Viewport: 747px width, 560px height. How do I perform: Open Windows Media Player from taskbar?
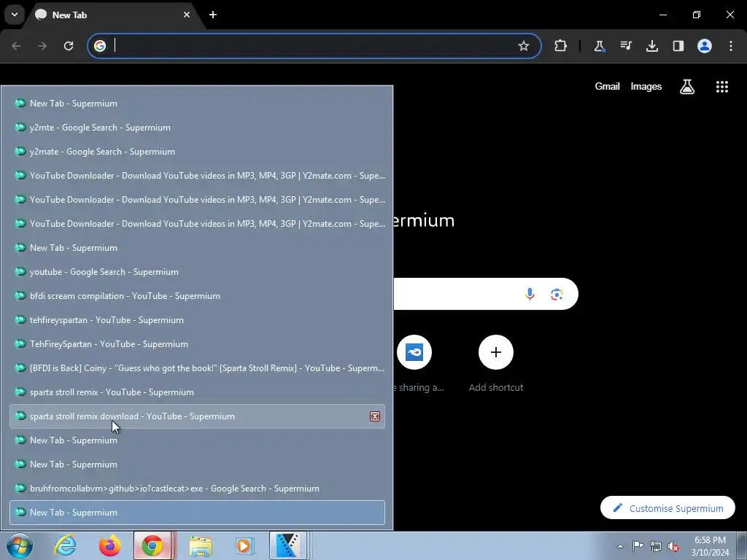click(x=244, y=545)
